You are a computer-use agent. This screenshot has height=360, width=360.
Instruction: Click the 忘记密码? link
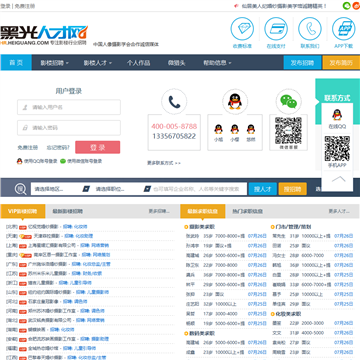tap(58, 147)
